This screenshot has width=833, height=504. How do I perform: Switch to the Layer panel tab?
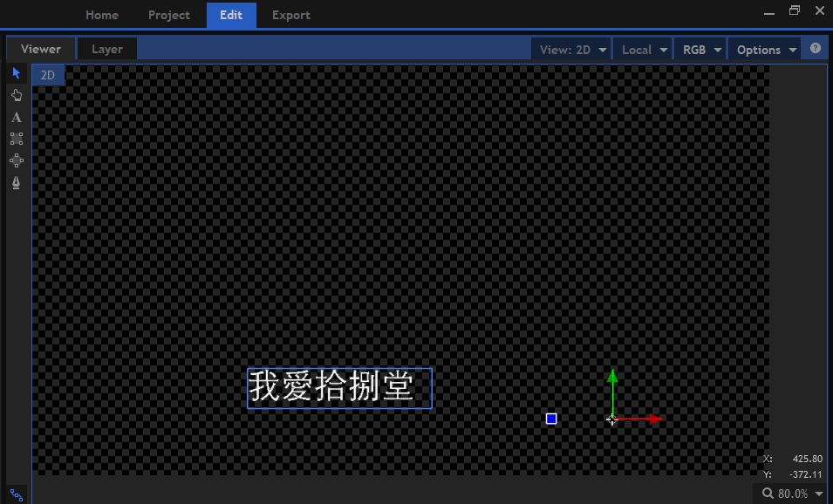tap(107, 49)
